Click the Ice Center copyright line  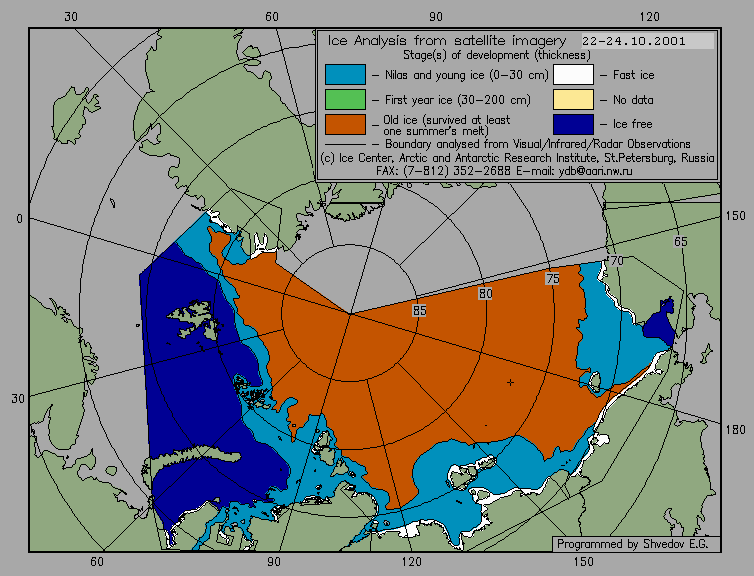517,158
